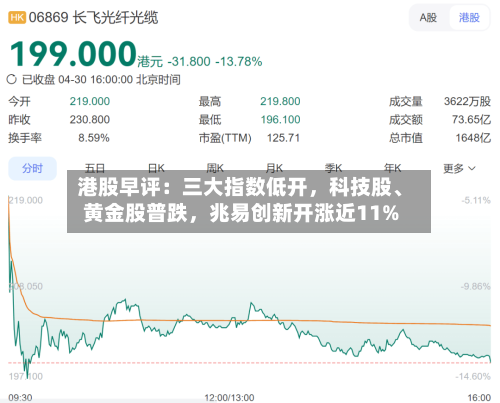Click the stock name 06869 长飞光纤光缆
Image resolution: width=500 pixels, height=403 pixels.
point(93,17)
